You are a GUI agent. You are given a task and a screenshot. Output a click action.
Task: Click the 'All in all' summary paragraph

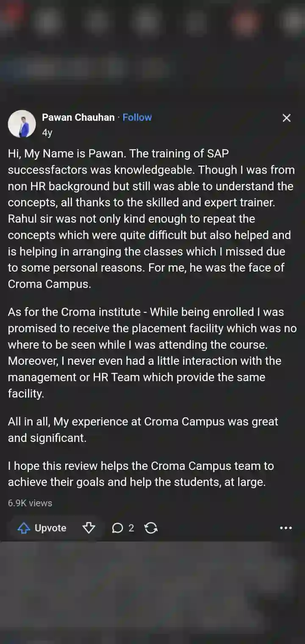(143, 430)
